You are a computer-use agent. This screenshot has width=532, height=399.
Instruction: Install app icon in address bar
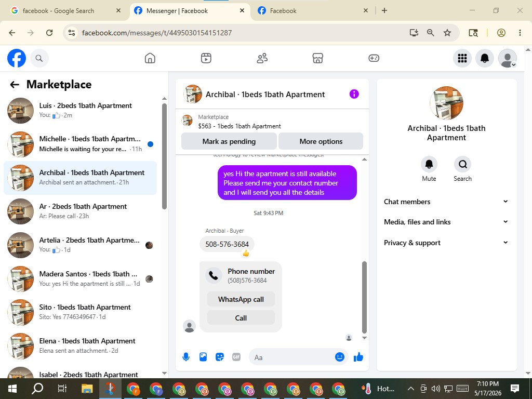[x=414, y=33]
